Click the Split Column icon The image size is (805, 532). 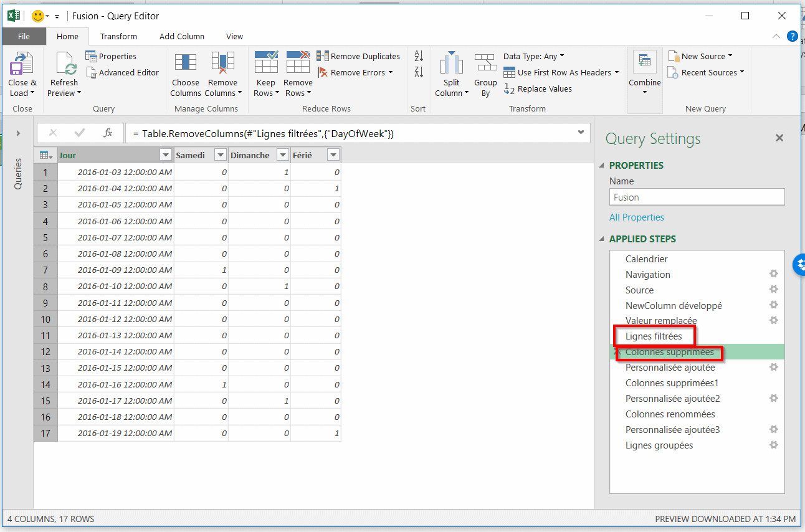point(452,64)
